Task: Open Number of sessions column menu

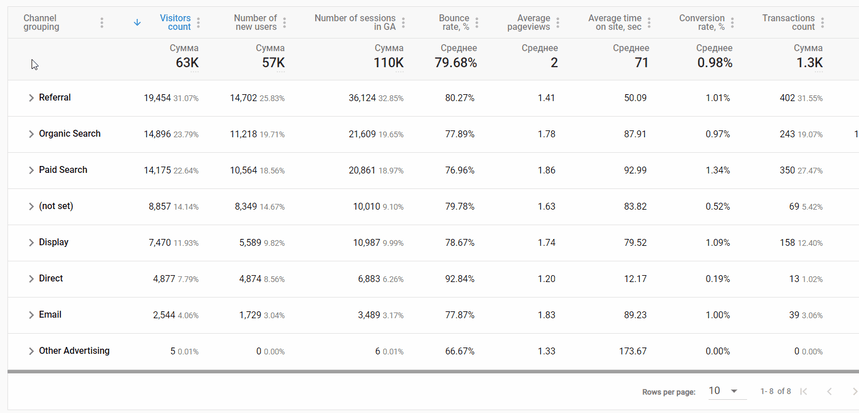Action: [407, 23]
